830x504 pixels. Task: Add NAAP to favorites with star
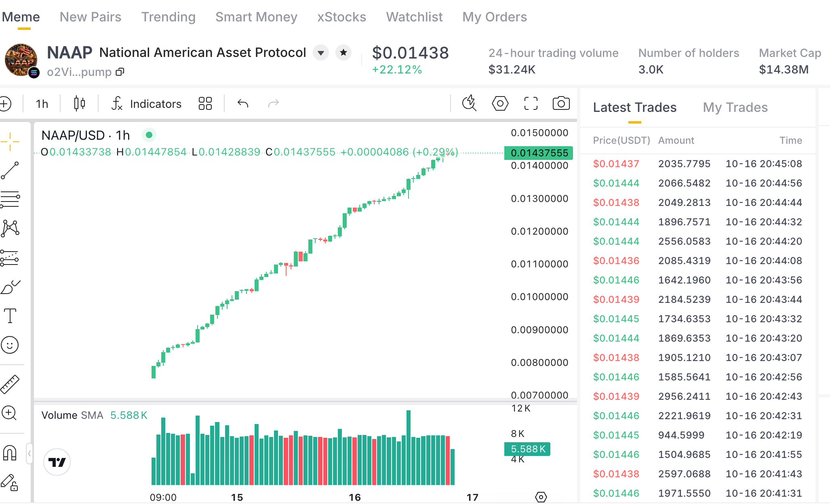click(343, 52)
